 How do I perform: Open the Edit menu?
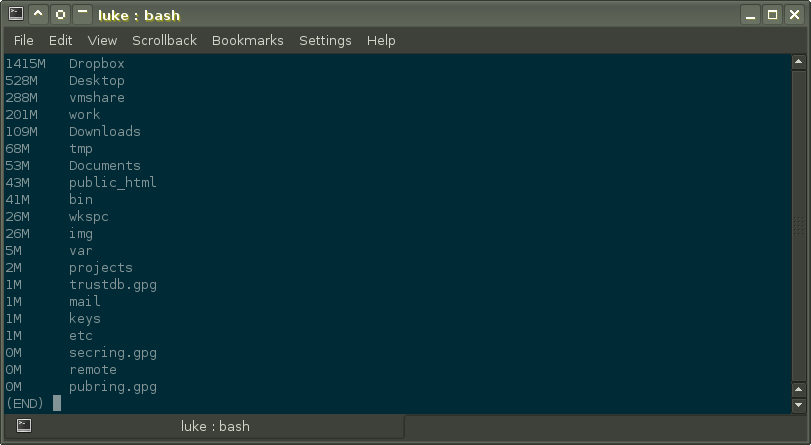tap(61, 41)
